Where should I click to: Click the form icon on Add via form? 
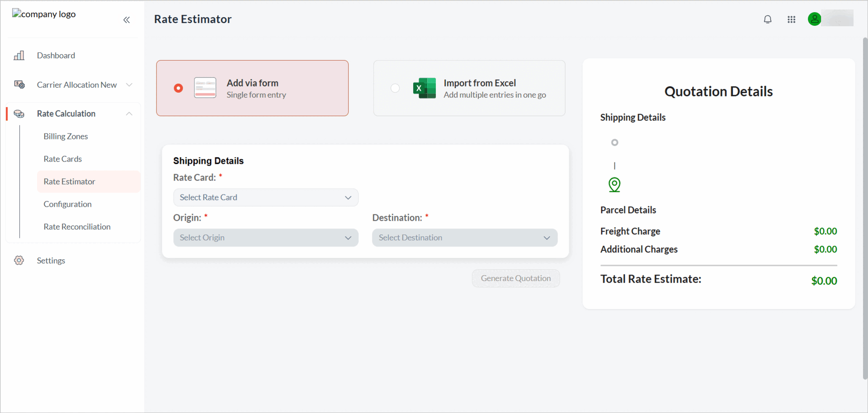tap(205, 88)
